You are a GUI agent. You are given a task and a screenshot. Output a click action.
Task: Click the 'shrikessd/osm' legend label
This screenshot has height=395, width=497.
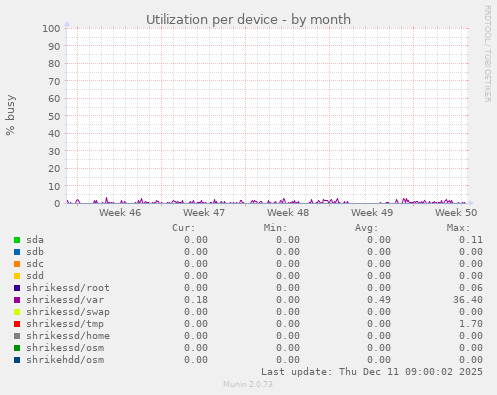tap(65, 348)
